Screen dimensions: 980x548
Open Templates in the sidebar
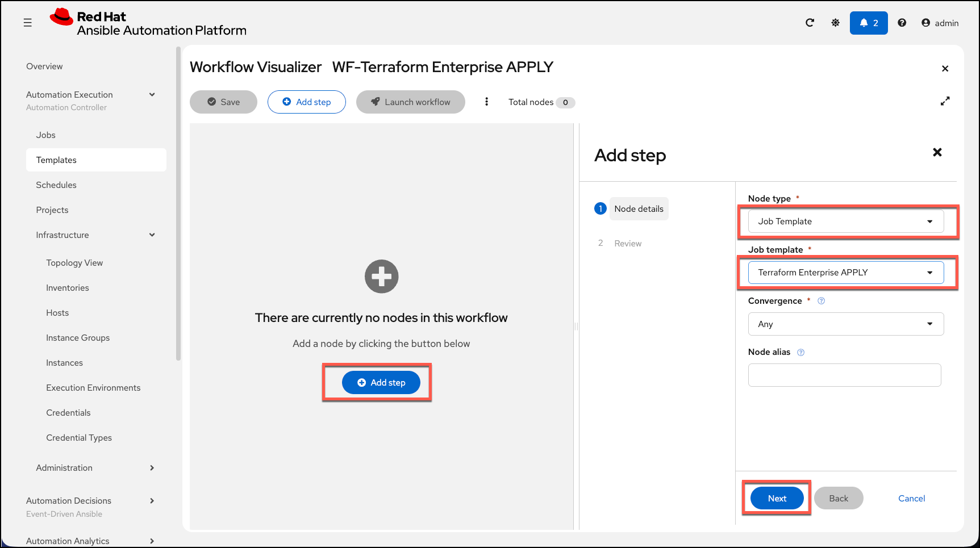coord(96,160)
